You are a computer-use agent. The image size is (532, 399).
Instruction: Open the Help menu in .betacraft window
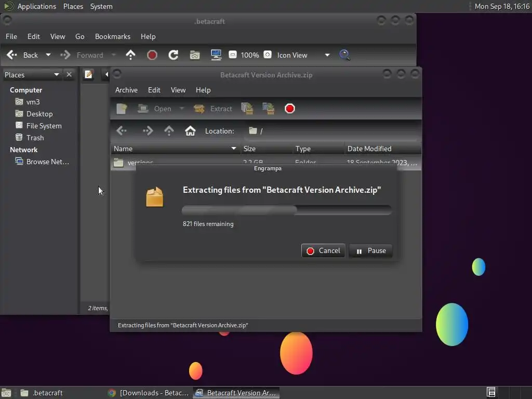coord(148,36)
